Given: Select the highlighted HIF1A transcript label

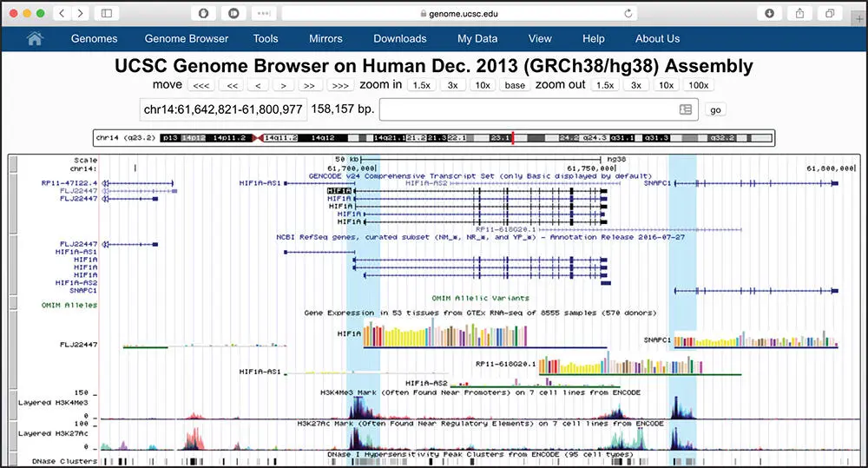Looking at the screenshot, I should 339,191.
